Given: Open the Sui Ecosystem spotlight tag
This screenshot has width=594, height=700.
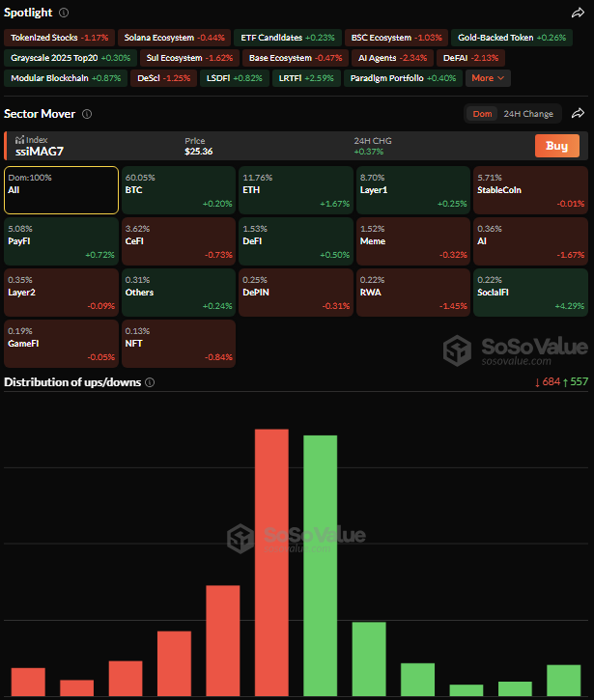Looking at the screenshot, I should pyautogui.click(x=190, y=58).
